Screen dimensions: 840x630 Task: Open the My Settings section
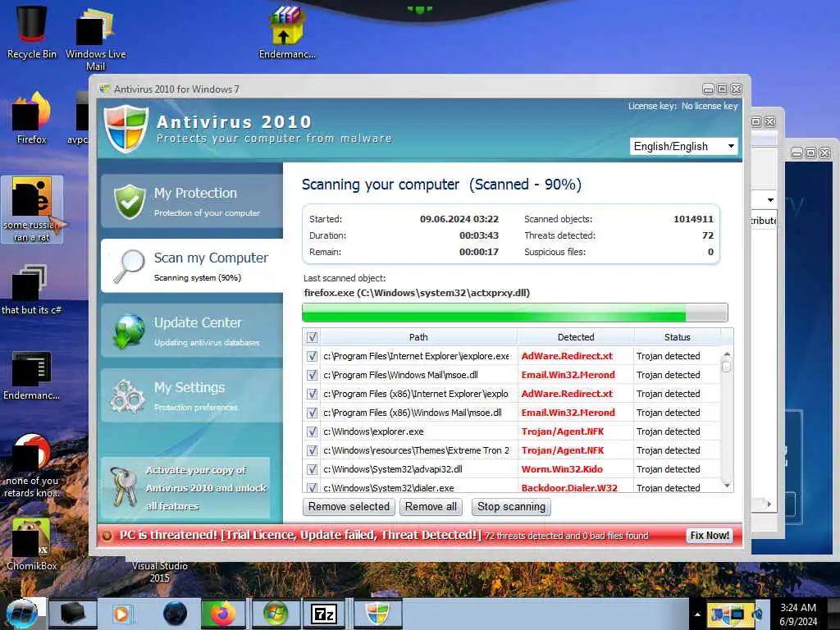192,395
